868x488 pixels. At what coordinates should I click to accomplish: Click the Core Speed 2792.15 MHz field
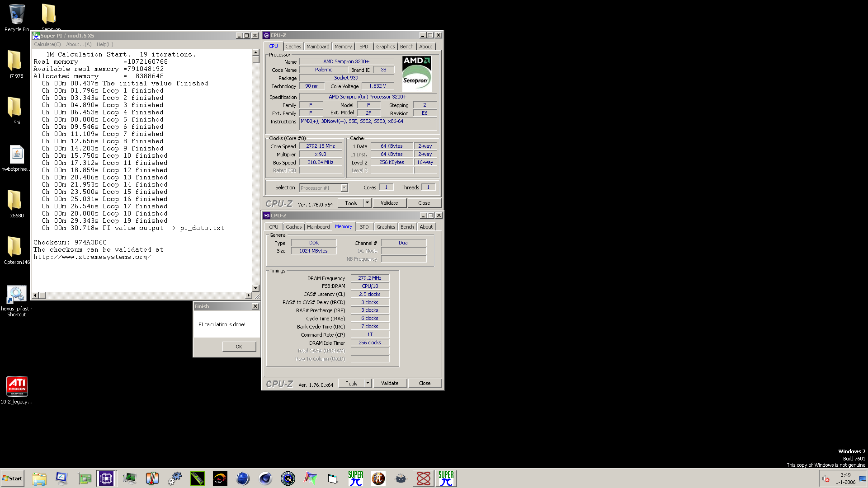321,146
